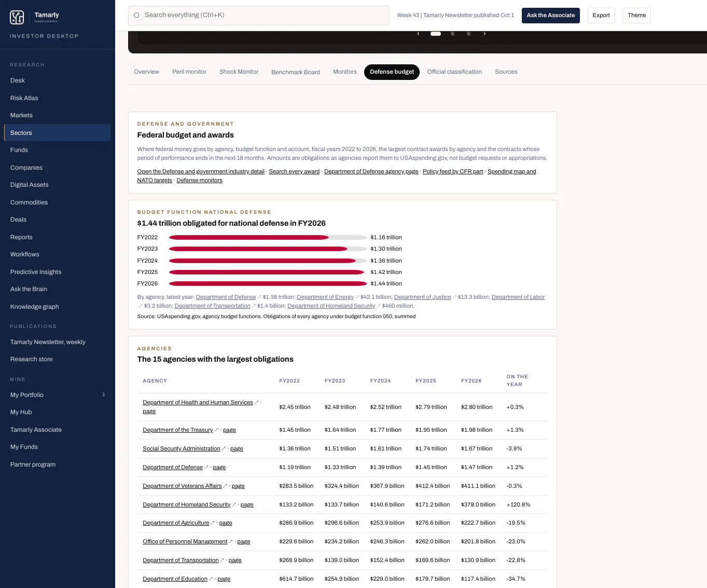Viewport: 707px width, 588px height.
Task: Go to Markets in the sidebar
Action: click(58, 115)
